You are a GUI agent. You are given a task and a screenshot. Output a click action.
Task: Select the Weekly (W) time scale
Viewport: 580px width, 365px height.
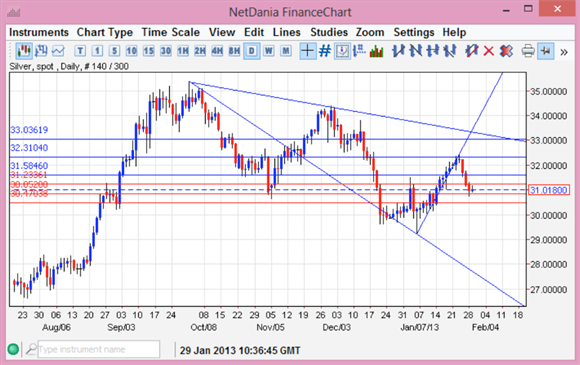[x=269, y=51]
